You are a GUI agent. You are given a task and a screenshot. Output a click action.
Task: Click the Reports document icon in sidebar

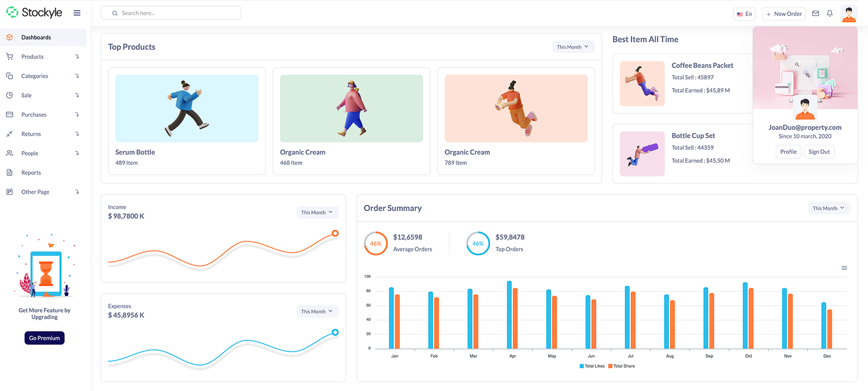click(x=10, y=173)
